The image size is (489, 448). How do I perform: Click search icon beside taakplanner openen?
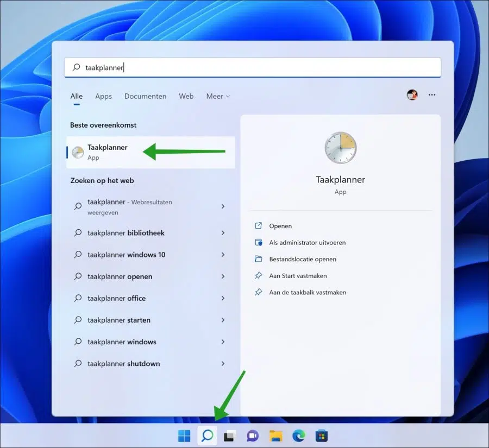click(78, 276)
